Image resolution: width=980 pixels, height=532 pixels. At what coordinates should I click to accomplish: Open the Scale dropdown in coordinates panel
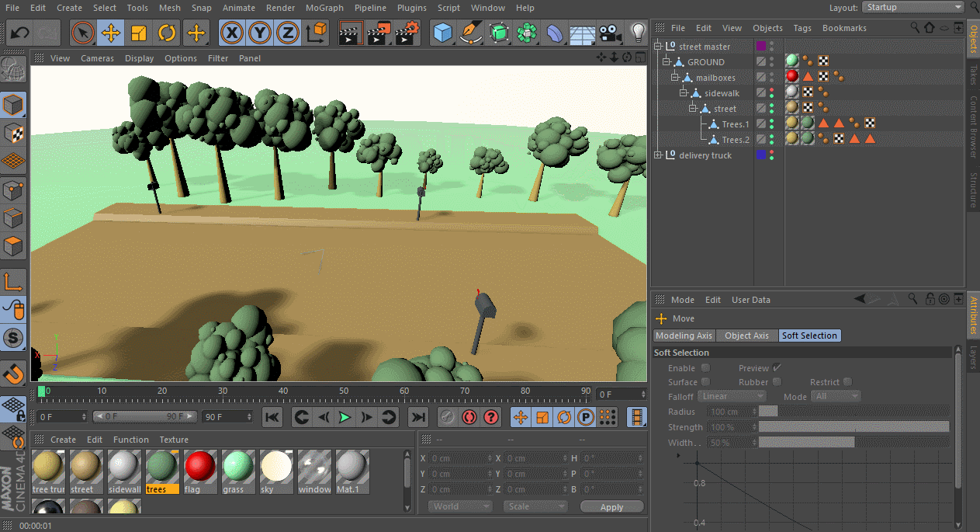pyautogui.click(x=535, y=506)
